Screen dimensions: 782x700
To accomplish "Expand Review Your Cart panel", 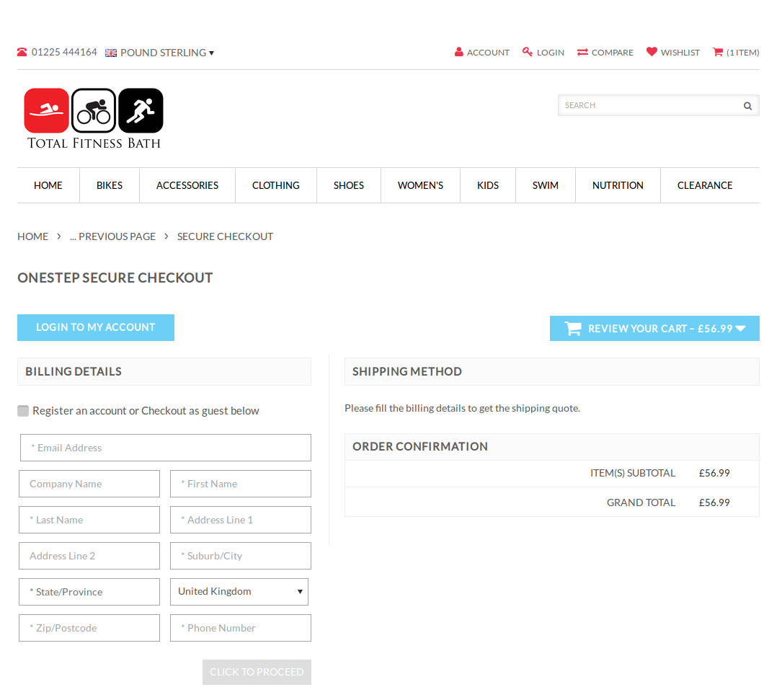I will coord(654,329).
